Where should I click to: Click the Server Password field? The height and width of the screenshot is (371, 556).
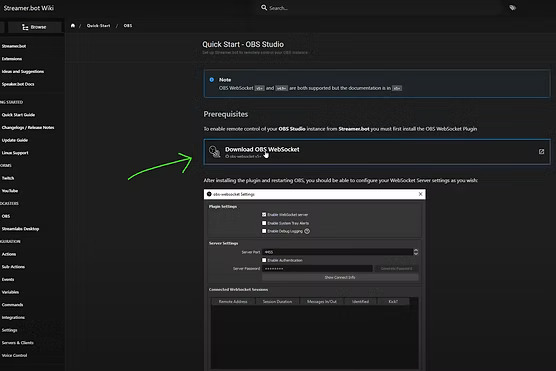point(317,268)
